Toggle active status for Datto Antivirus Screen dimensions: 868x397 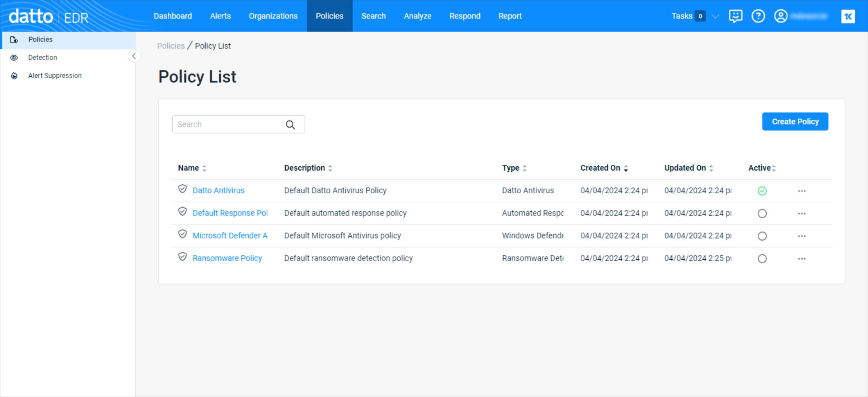point(762,191)
